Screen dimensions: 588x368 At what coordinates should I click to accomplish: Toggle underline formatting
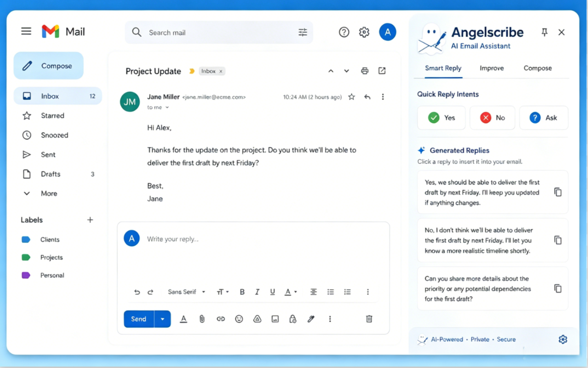[x=272, y=292]
